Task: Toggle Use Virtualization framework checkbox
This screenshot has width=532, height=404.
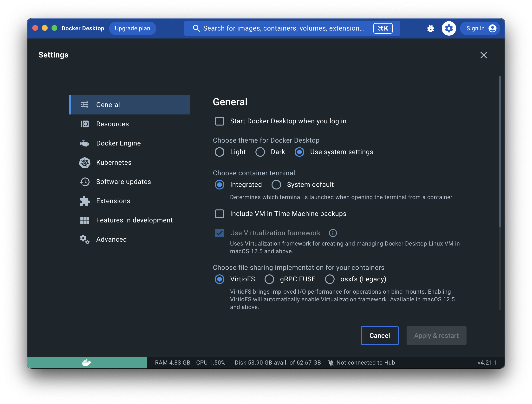Action: [220, 233]
